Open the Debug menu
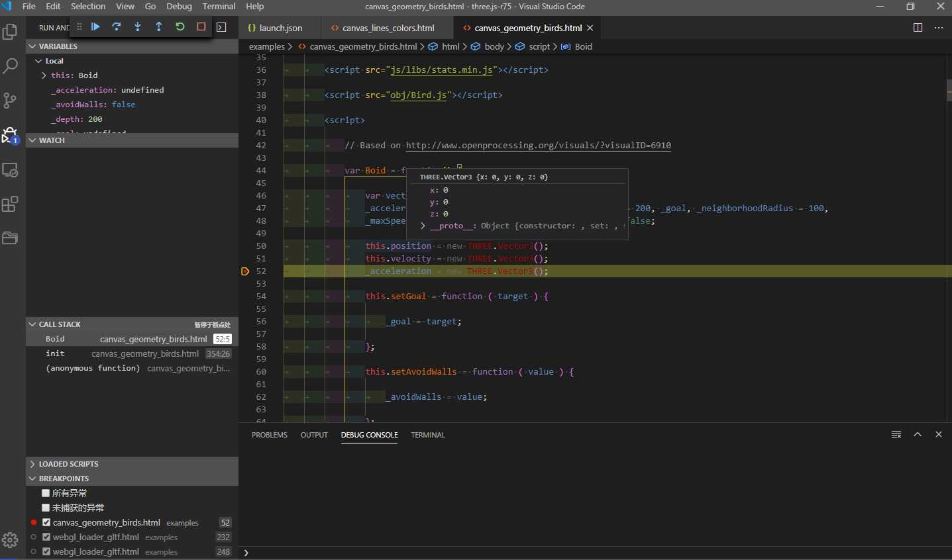The image size is (952, 560). [x=179, y=6]
